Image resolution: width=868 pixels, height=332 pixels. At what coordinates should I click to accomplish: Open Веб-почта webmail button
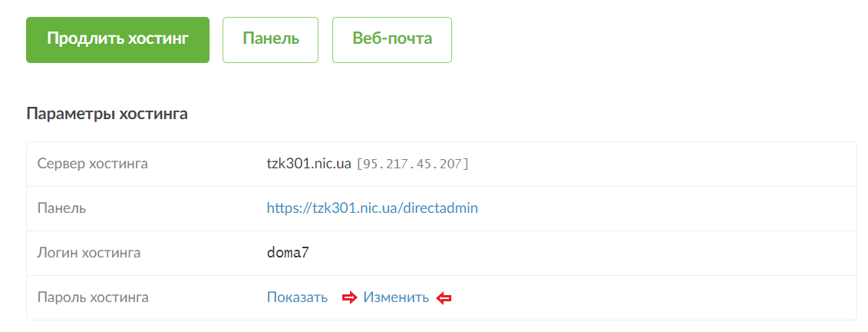click(392, 40)
